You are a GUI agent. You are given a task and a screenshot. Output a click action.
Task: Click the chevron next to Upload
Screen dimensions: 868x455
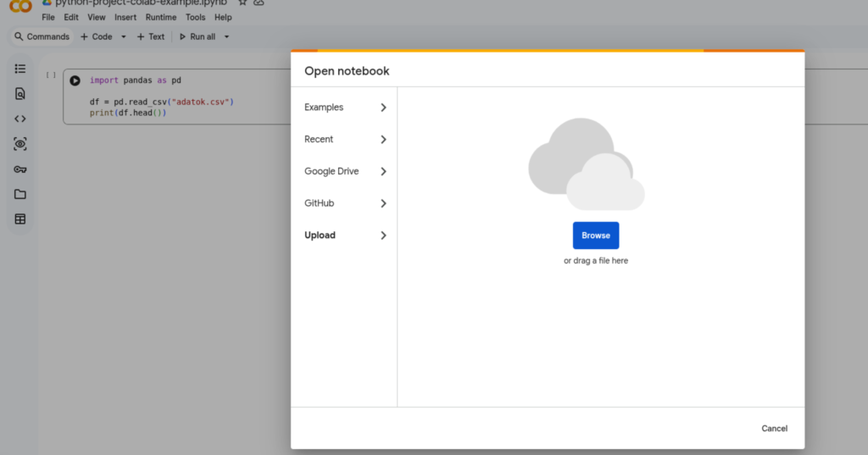(x=383, y=236)
